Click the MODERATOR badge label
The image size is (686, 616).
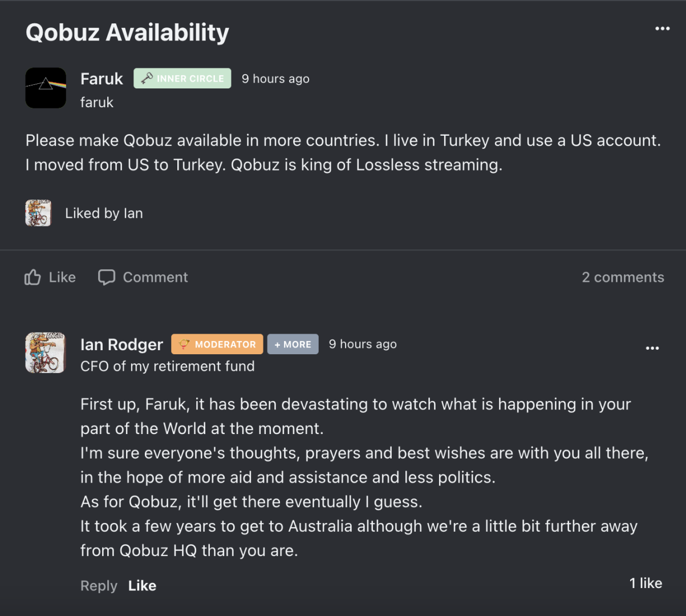coord(222,344)
